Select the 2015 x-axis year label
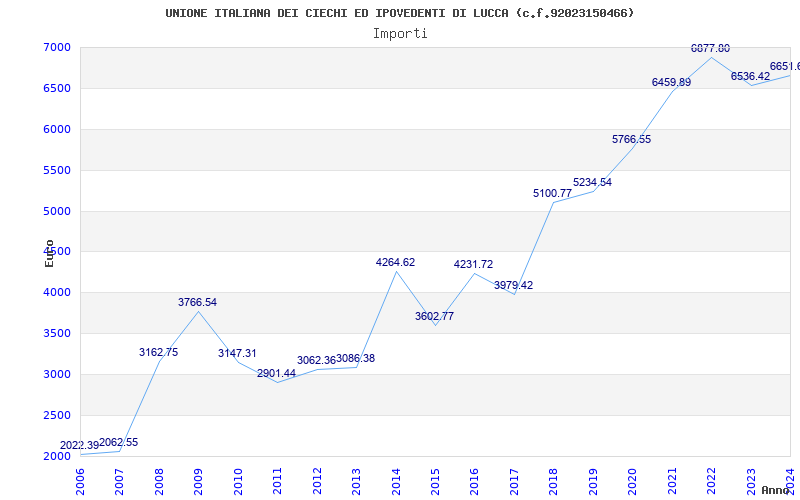Image resolution: width=800 pixels, height=500 pixels. [x=435, y=482]
